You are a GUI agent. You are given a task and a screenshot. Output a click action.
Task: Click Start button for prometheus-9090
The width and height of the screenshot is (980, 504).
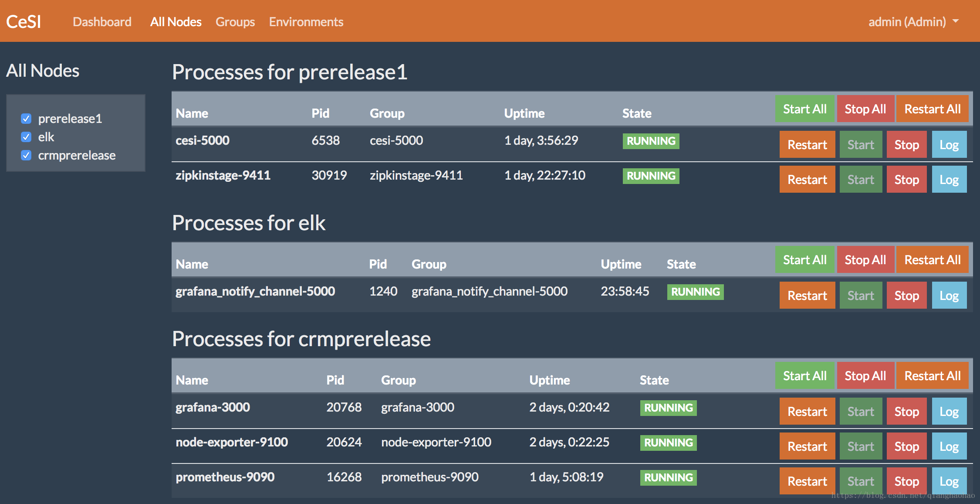[x=861, y=481]
